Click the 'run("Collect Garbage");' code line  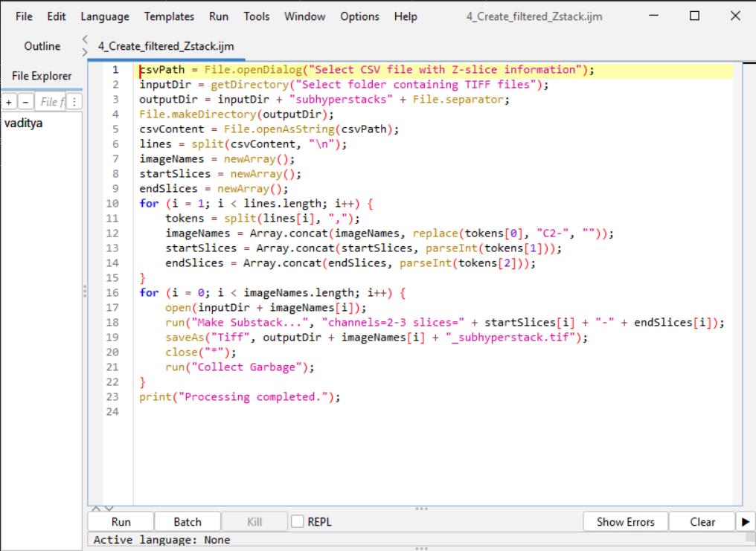pyautogui.click(x=240, y=367)
